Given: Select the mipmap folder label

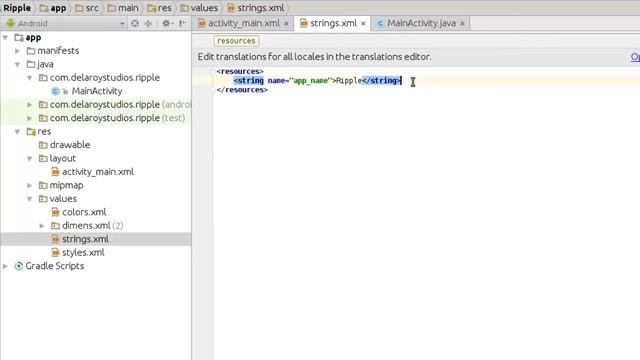Looking at the screenshot, I should point(67,185).
